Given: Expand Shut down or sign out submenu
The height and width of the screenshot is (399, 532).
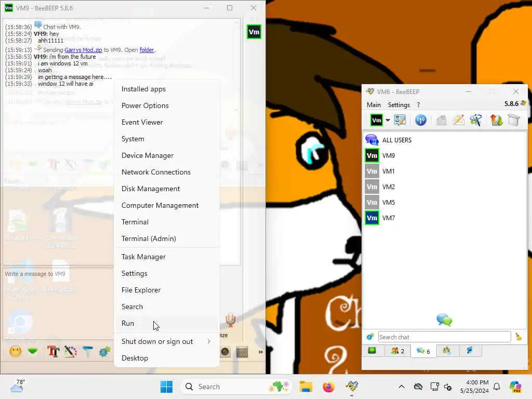Looking at the screenshot, I should pyautogui.click(x=167, y=342).
